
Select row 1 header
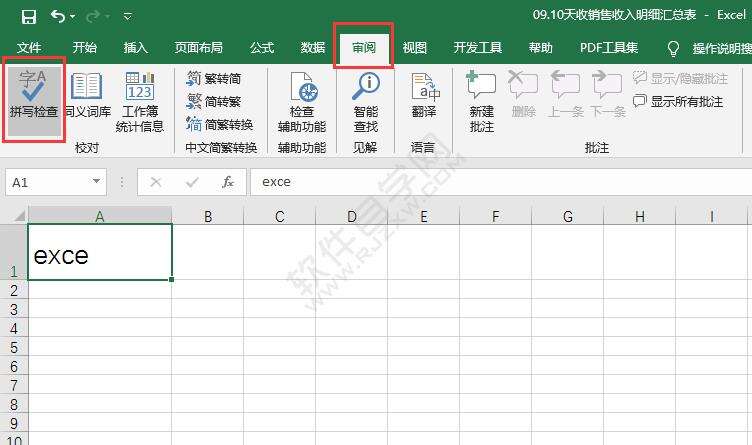click(x=14, y=252)
